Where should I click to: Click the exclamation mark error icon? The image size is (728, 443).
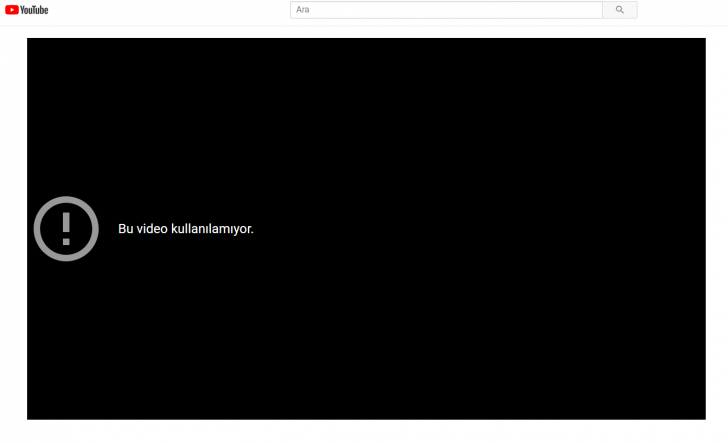[x=66, y=229]
